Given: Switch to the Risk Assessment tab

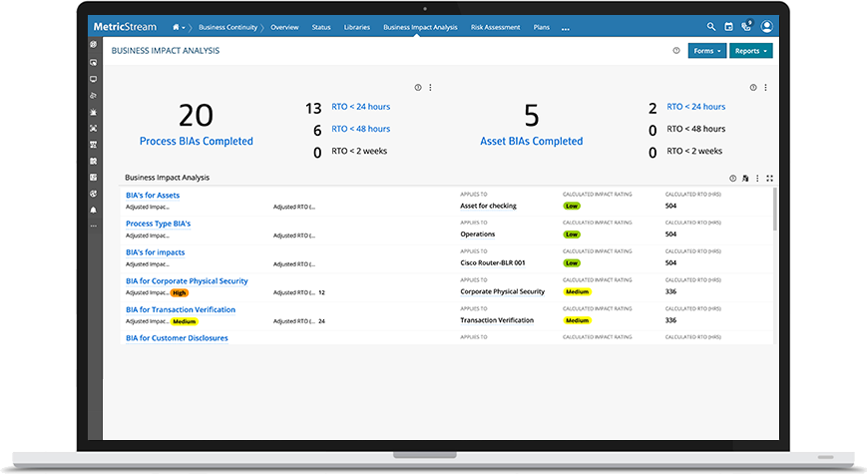Looking at the screenshot, I should point(496,27).
